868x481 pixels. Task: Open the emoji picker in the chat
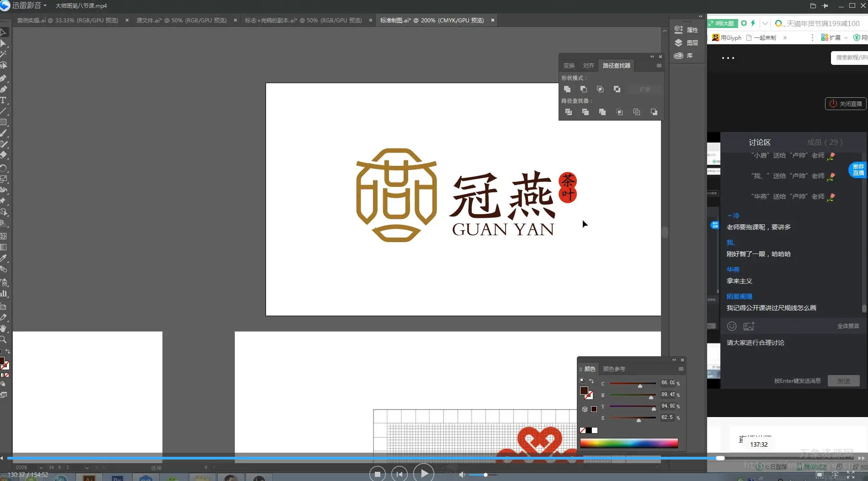(x=732, y=326)
